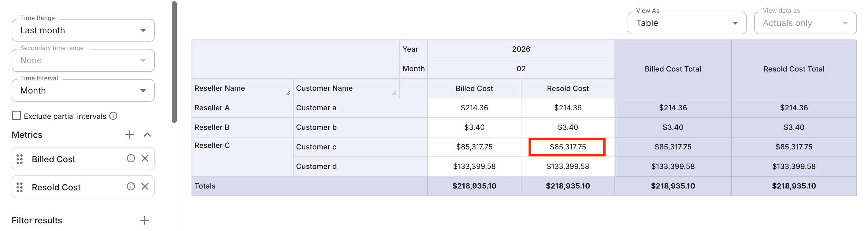Open the View As selector showing Table

[687, 23]
